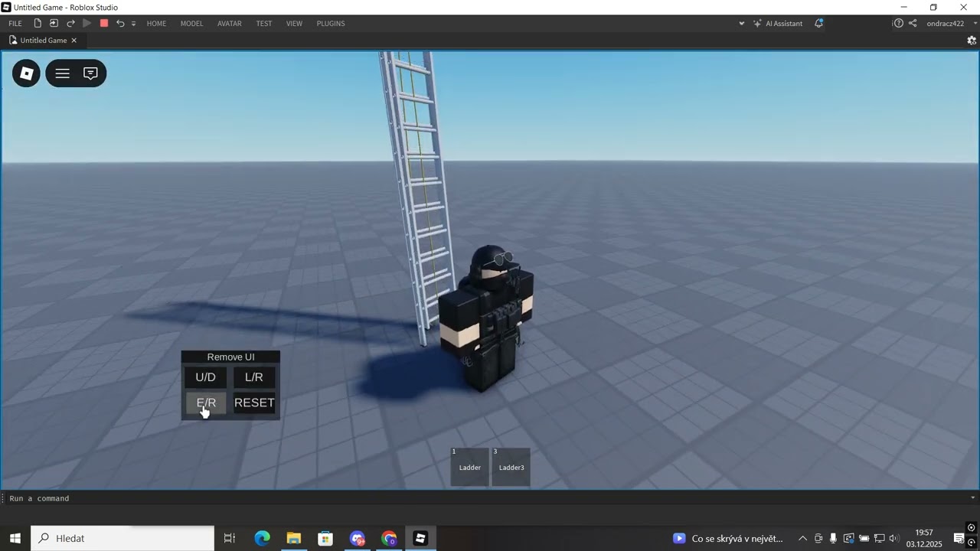Equip the Ladder3 tool in hotbar slot 3
This screenshot has height=551, width=980.
click(x=511, y=467)
